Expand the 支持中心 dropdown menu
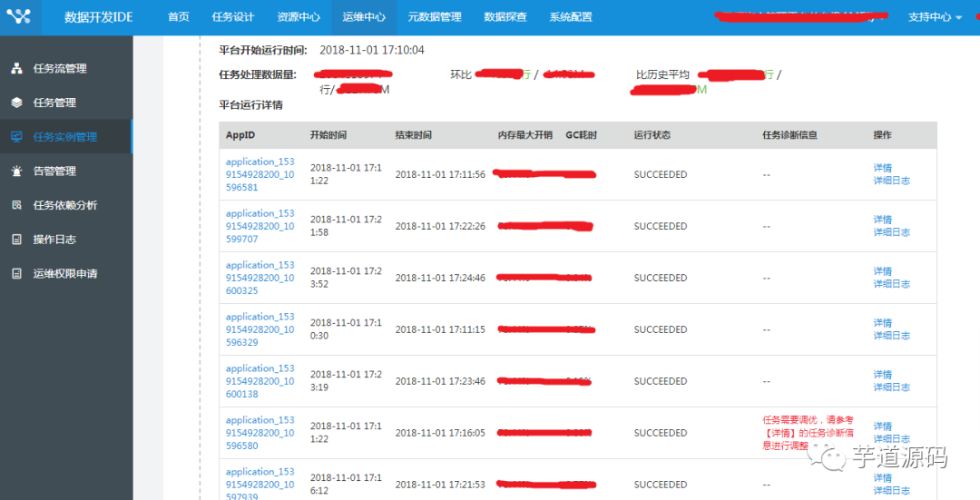Screen dimensions: 980x500 click(x=935, y=17)
